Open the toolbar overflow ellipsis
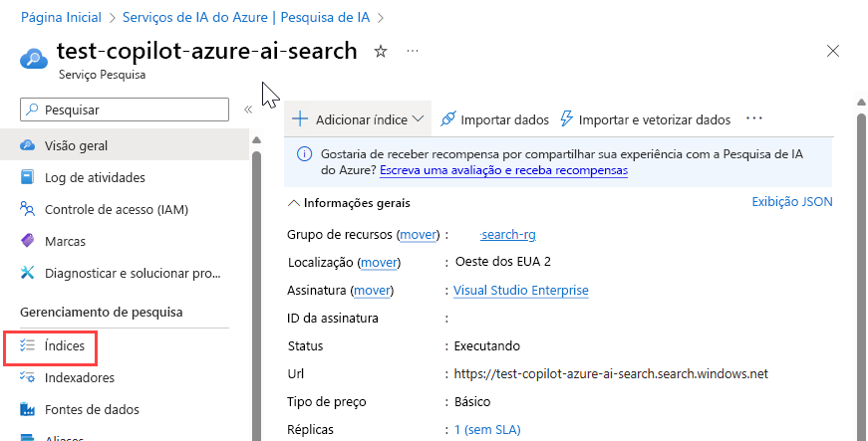 click(754, 118)
